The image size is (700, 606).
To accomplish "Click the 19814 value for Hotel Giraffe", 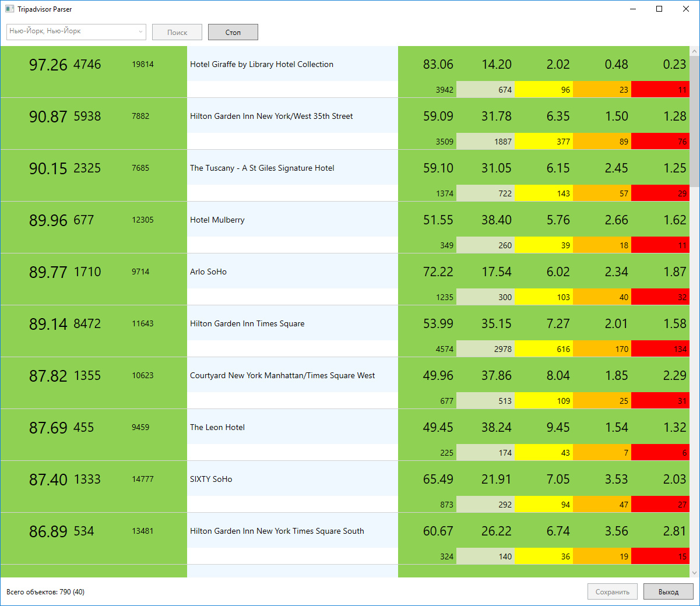I will coord(143,64).
